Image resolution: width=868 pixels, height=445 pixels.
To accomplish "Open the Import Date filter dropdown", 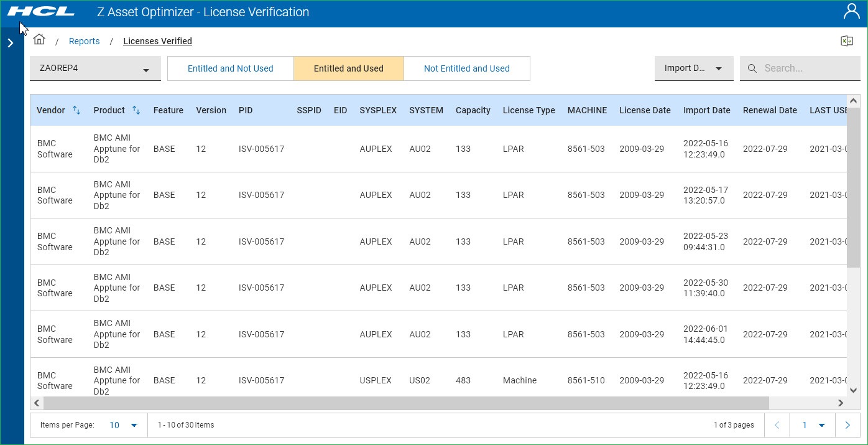I will [693, 68].
